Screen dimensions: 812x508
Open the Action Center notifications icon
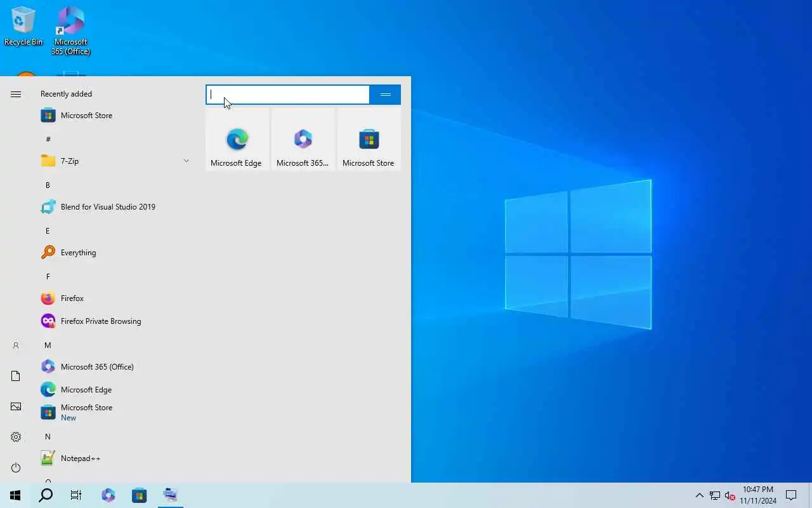click(x=791, y=495)
